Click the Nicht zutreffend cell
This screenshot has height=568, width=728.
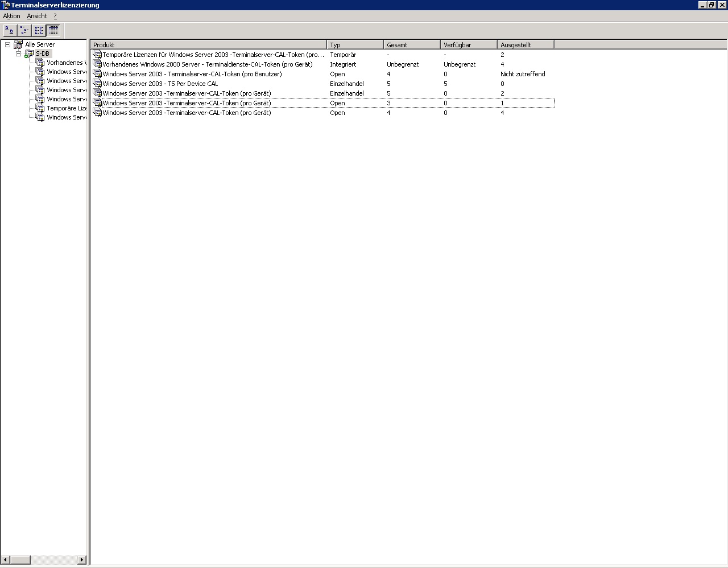coord(523,74)
